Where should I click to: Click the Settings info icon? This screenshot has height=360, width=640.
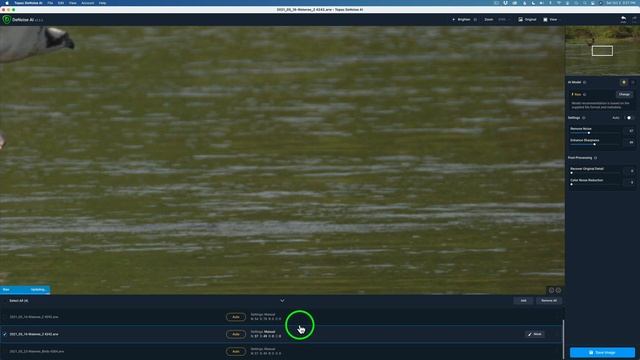point(584,118)
